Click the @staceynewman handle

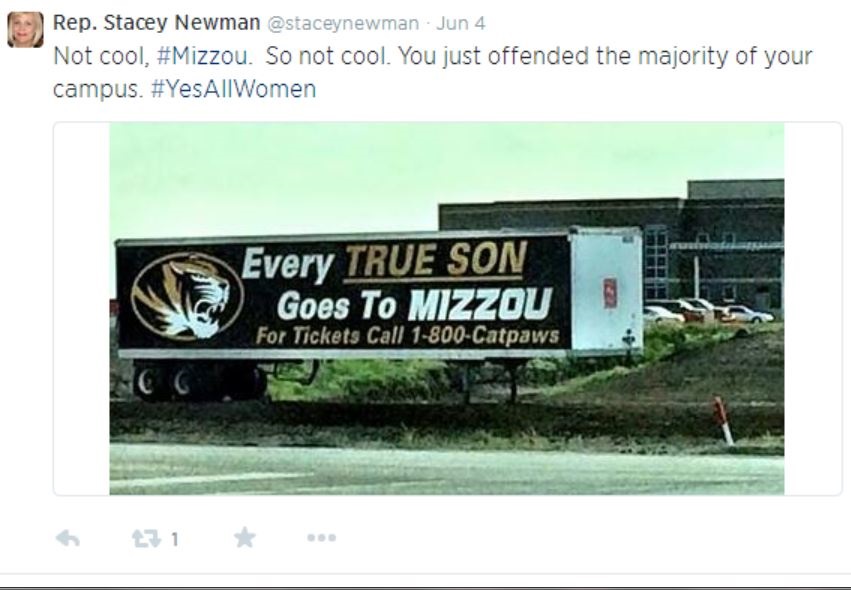coord(342,23)
